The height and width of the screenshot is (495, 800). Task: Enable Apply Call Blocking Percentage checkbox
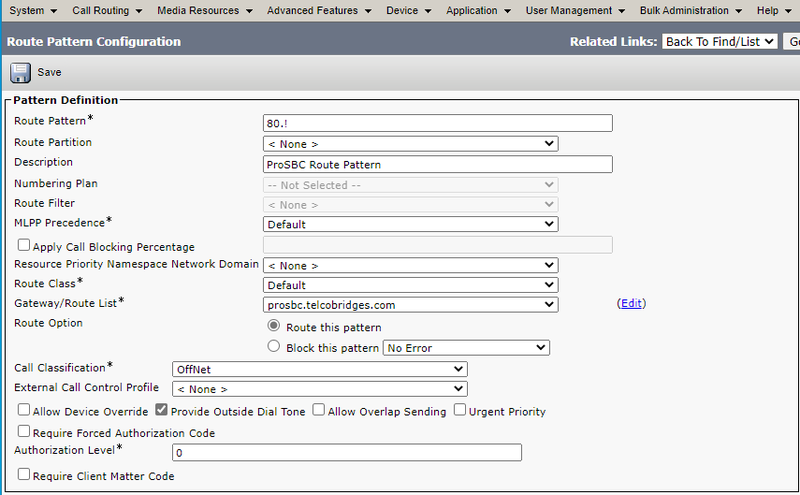(23, 245)
